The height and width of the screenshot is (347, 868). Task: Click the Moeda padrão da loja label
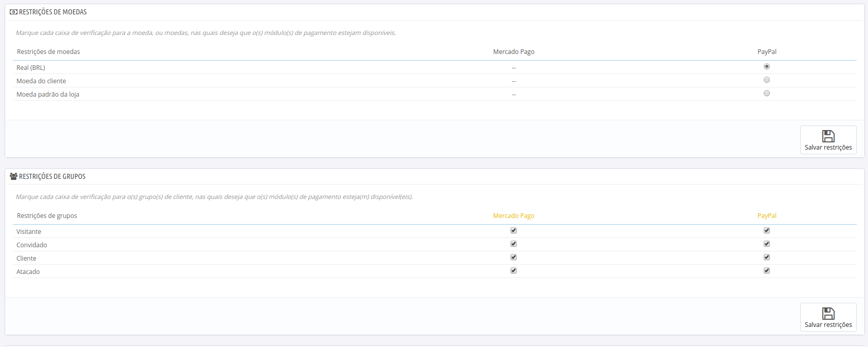click(x=48, y=95)
